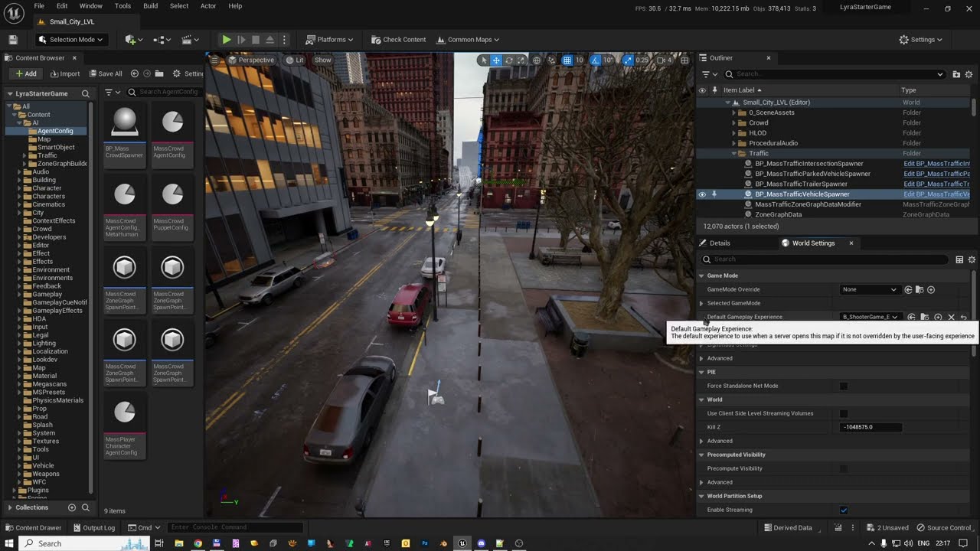Expand the Traffic folder in the content tree

24,155
